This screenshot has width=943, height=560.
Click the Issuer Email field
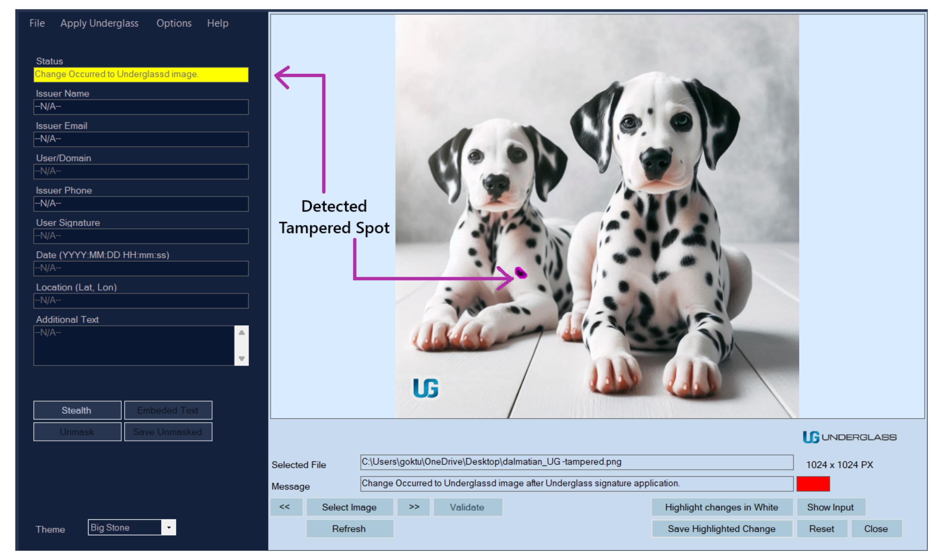(x=141, y=139)
